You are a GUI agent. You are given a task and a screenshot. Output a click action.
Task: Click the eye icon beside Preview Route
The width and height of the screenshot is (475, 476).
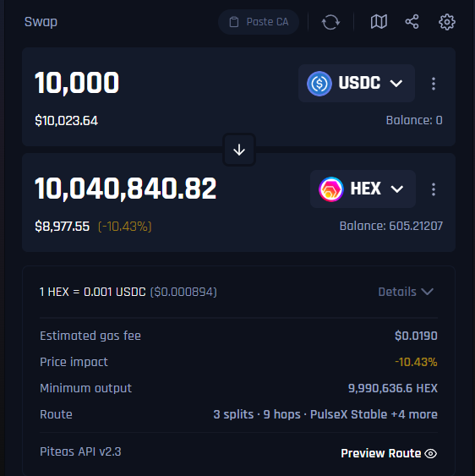[430, 453]
